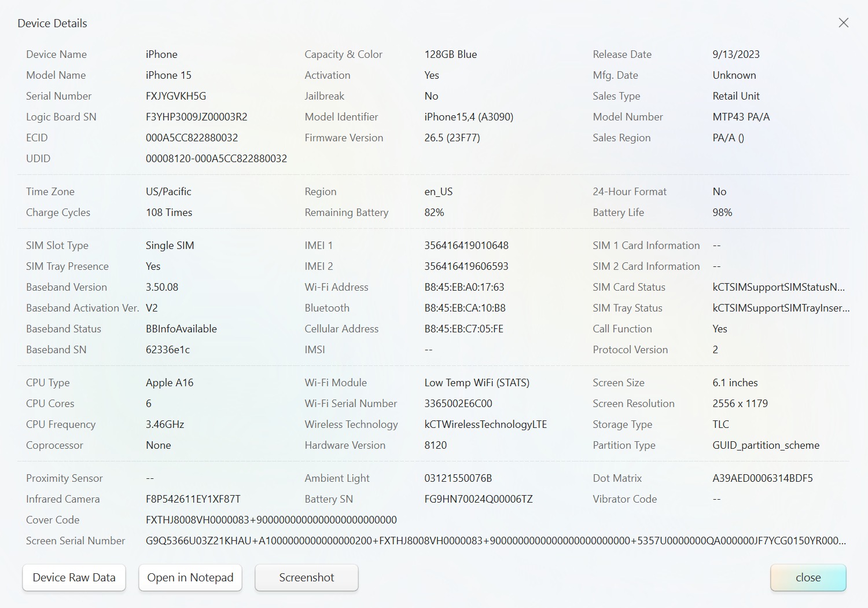Click the Battery SN FG9HN70024Q00006TZ

[x=479, y=499]
